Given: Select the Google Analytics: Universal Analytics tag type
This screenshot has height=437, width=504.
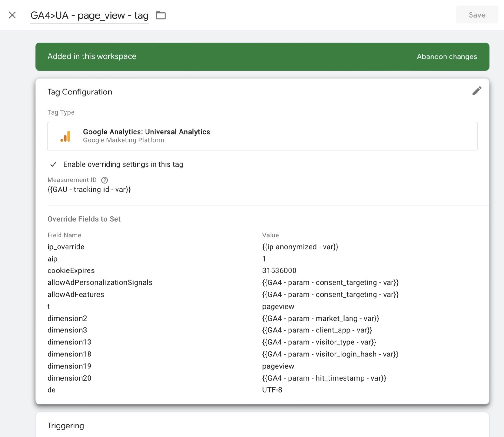Looking at the screenshot, I should pyautogui.click(x=146, y=132).
